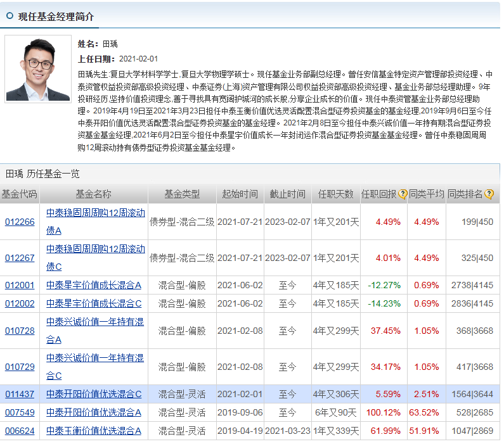Click the 任职天数 column header
The image size is (504, 444).
[335, 194]
